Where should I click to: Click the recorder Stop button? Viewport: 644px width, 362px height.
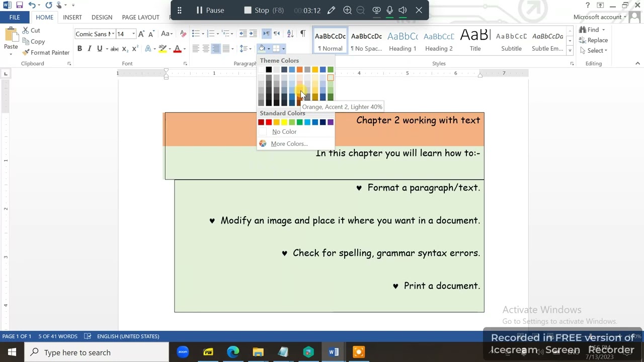264,10
